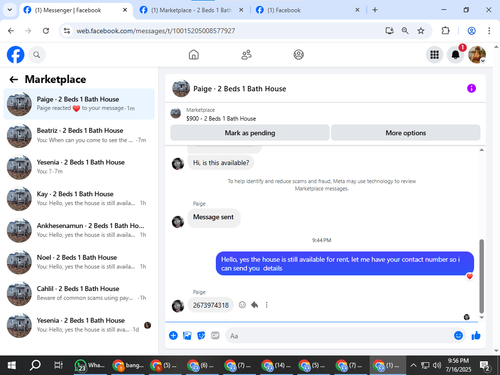Click the chat scroll down arrow
This screenshot has width=500, height=375.
point(481,318)
